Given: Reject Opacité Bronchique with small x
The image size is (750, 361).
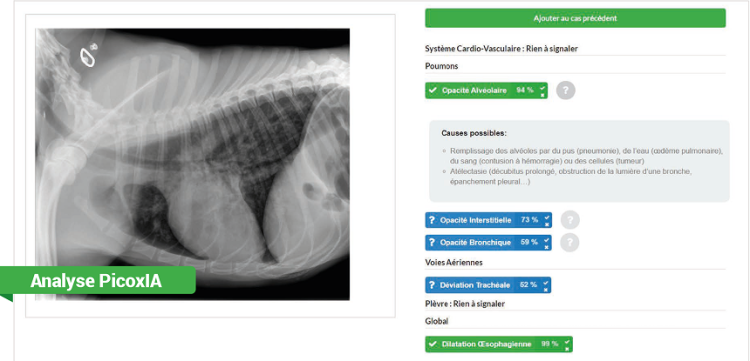Looking at the screenshot, I should click(547, 247).
